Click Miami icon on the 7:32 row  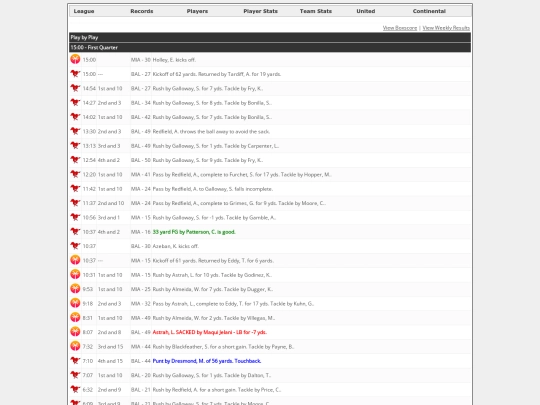tap(75, 346)
